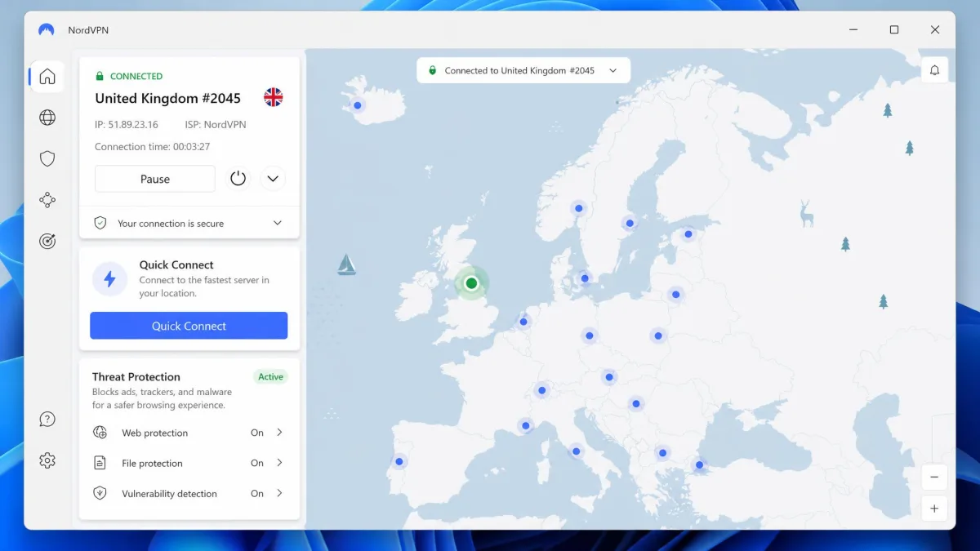Open the target radar sidebar icon

[x=47, y=241]
